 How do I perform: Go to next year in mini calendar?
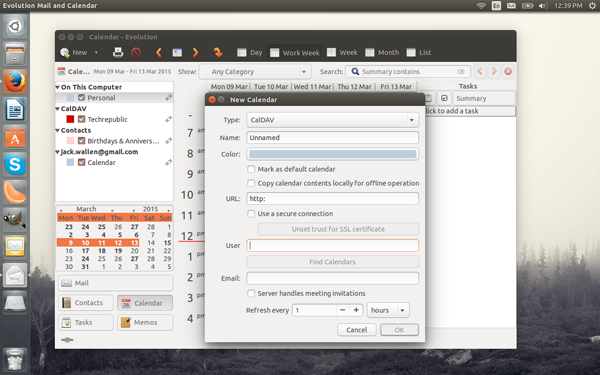point(168,210)
